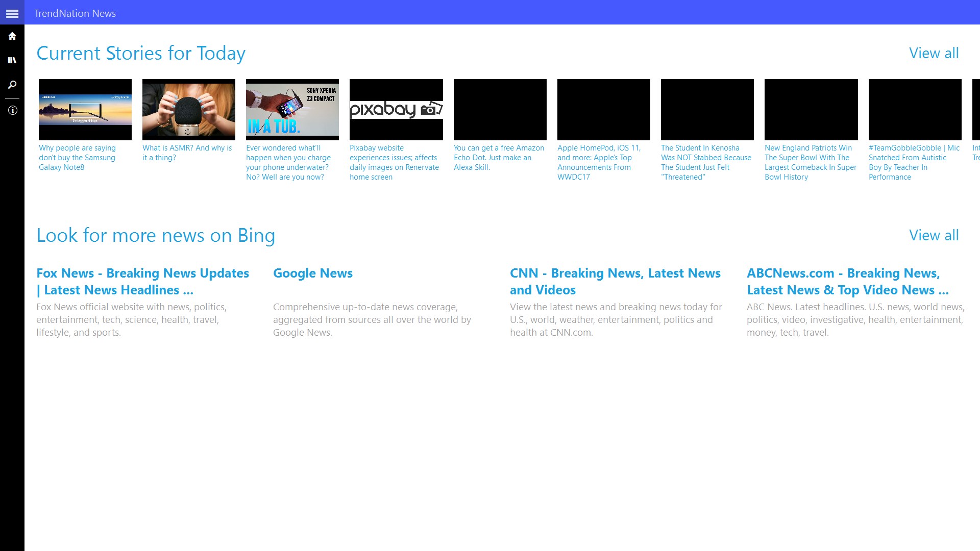Image resolution: width=980 pixels, height=551 pixels.
Task: Open the info about icon
Action: point(12,110)
